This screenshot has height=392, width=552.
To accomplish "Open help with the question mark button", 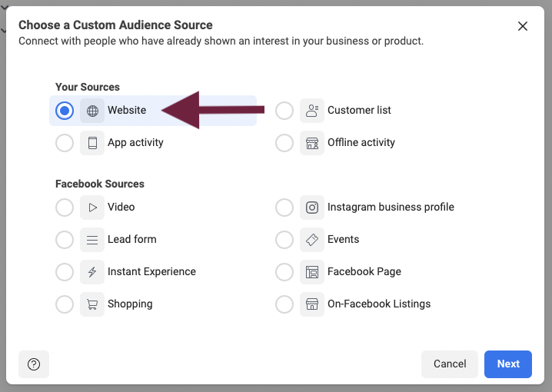I will [34, 364].
